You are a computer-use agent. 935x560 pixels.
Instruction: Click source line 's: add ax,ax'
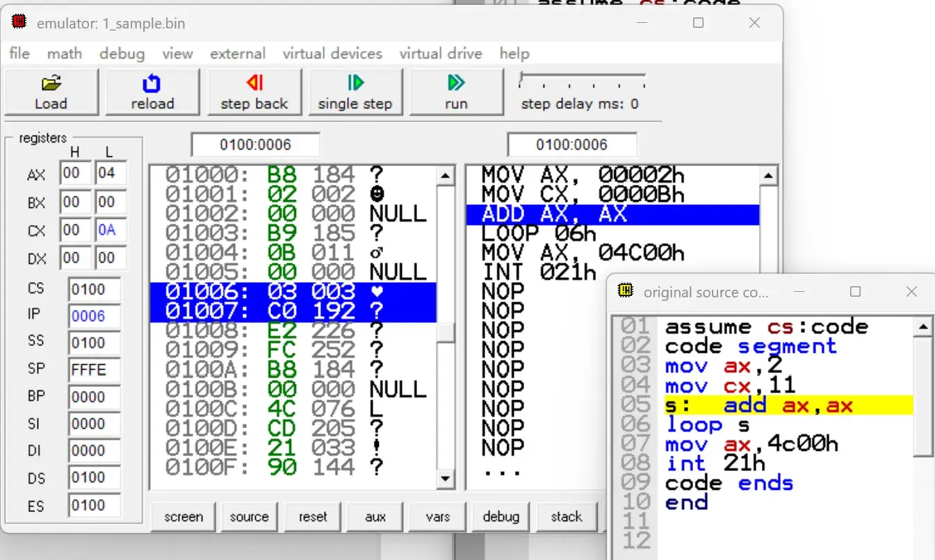point(788,405)
